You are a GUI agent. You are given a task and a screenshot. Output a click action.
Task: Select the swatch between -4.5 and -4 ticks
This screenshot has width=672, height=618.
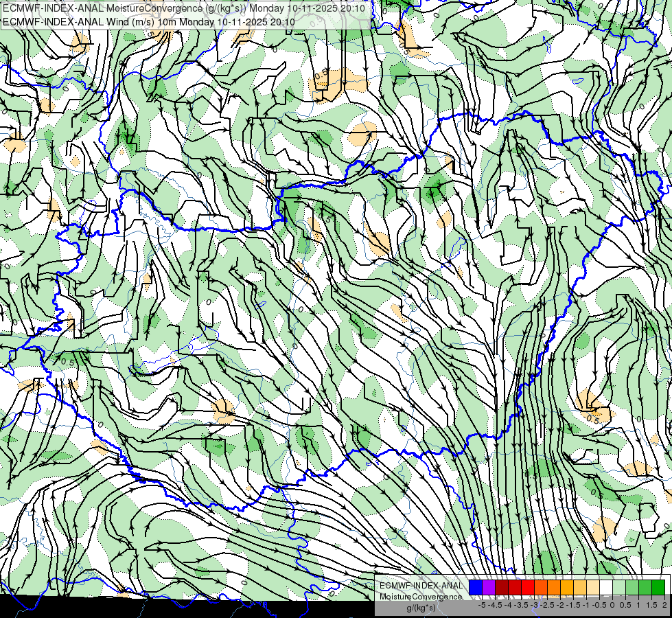(502, 588)
